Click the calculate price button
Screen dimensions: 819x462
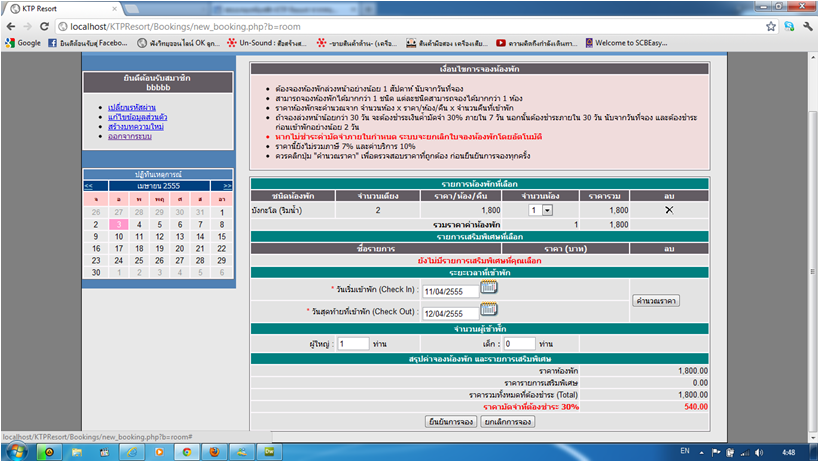pyautogui.click(x=656, y=301)
